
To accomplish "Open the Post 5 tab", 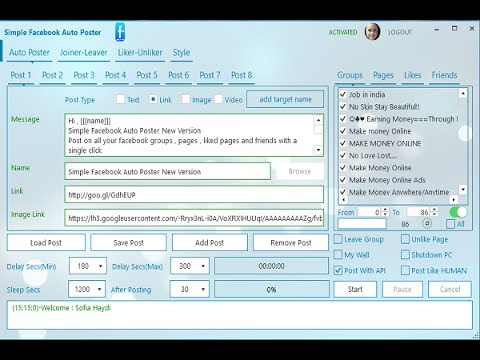I will 147,75.
